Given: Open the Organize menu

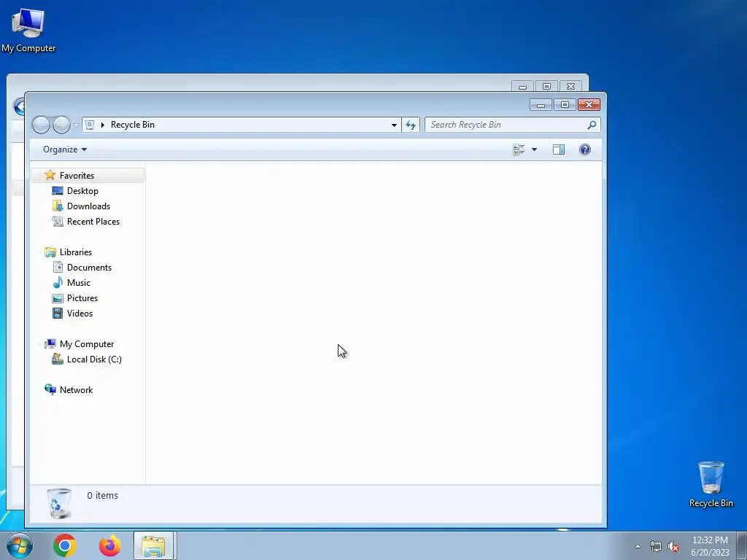Looking at the screenshot, I should click(65, 149).
